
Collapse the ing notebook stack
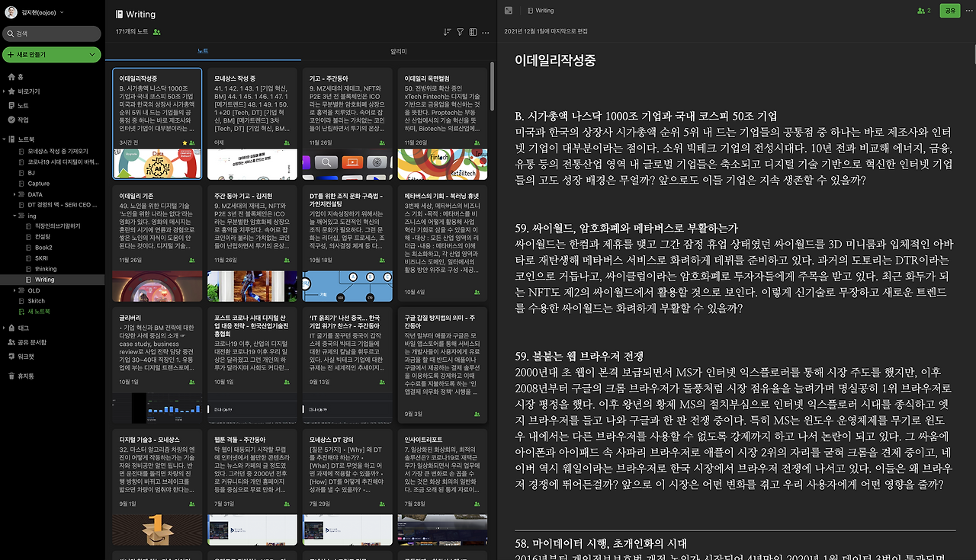tap(15, 216)
